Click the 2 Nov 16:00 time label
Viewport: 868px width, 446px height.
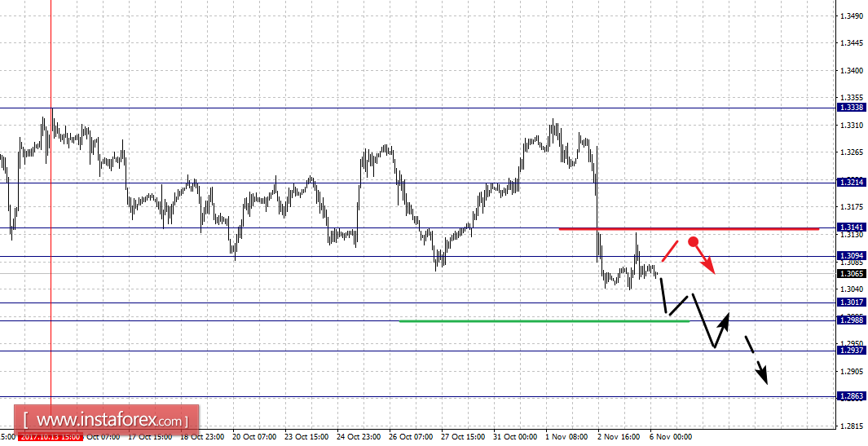619,437
